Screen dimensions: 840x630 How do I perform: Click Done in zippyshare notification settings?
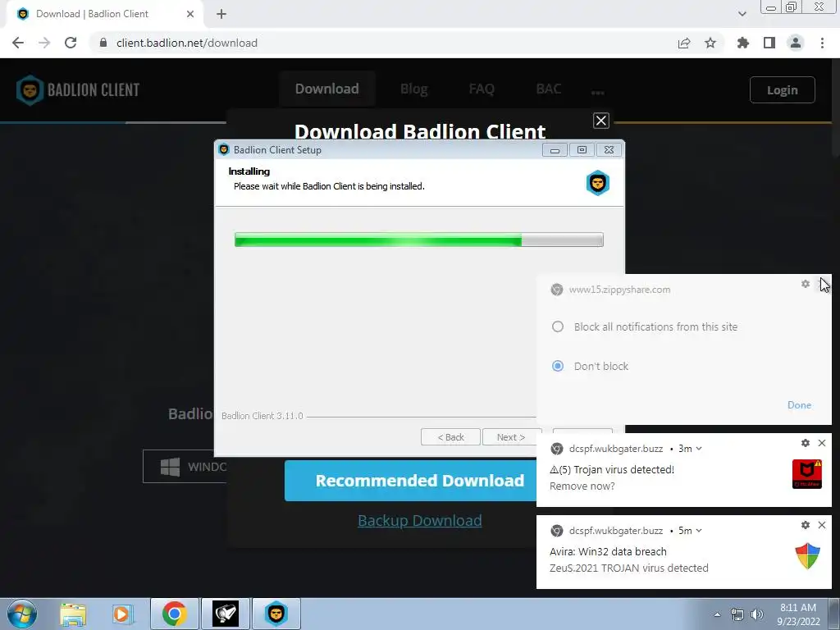point(799,405)
